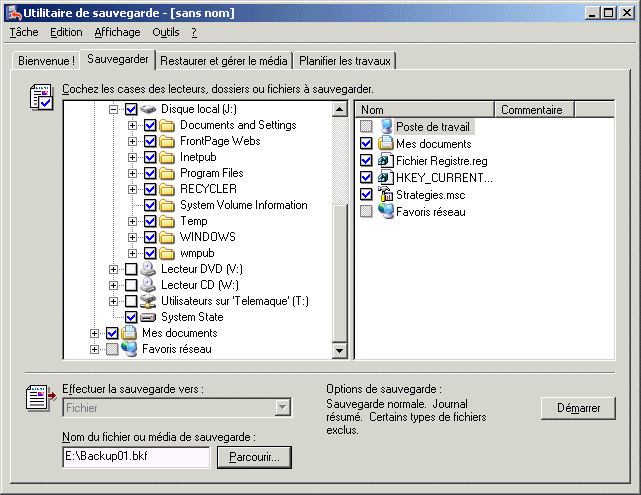Check the Lecteur CD (W:) checkbox
Screen dimensions: 641x495
pyautogui.click(x=131, y=285)
